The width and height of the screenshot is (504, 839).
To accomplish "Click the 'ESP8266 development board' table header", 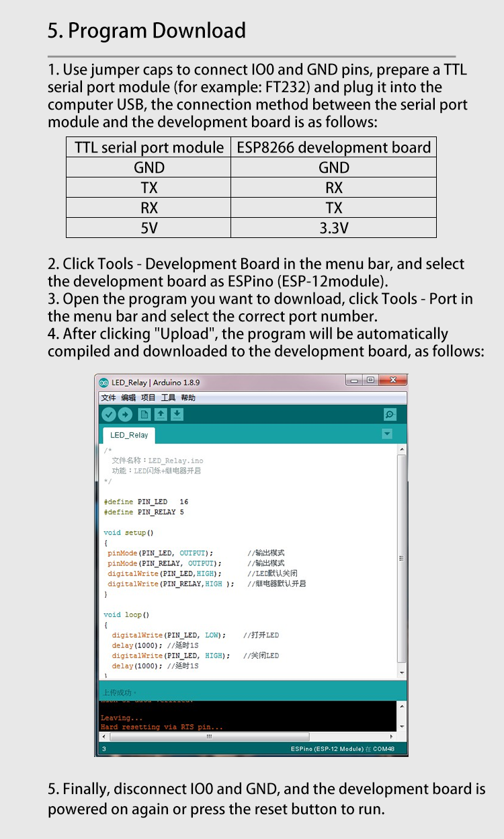I will pyautogui.click(x=334, y=148).
